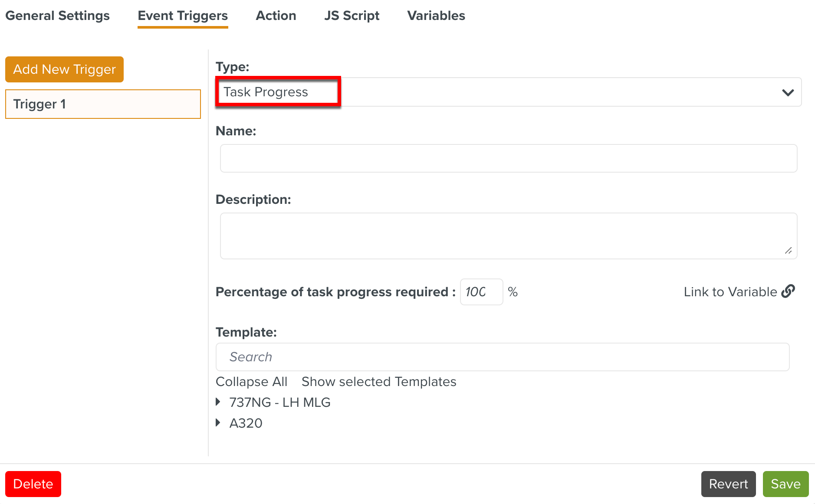This screenshot has width=815, height=504.
Task: Open the Variables tab
Action: coord(436,16)
